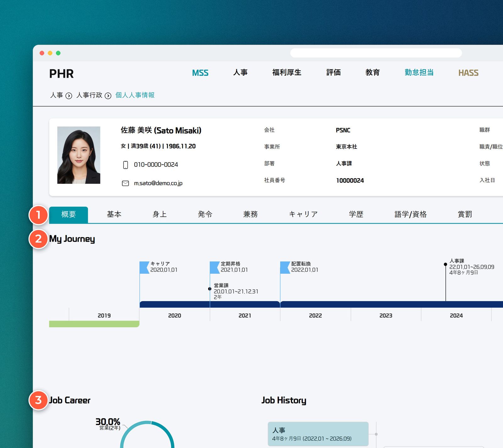Click the PHR logo
Screen dimensions: 503x448
[61, 74]
